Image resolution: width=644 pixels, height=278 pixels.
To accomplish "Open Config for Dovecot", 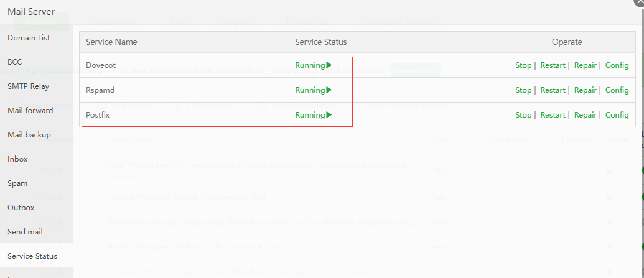I will [617, 65].
